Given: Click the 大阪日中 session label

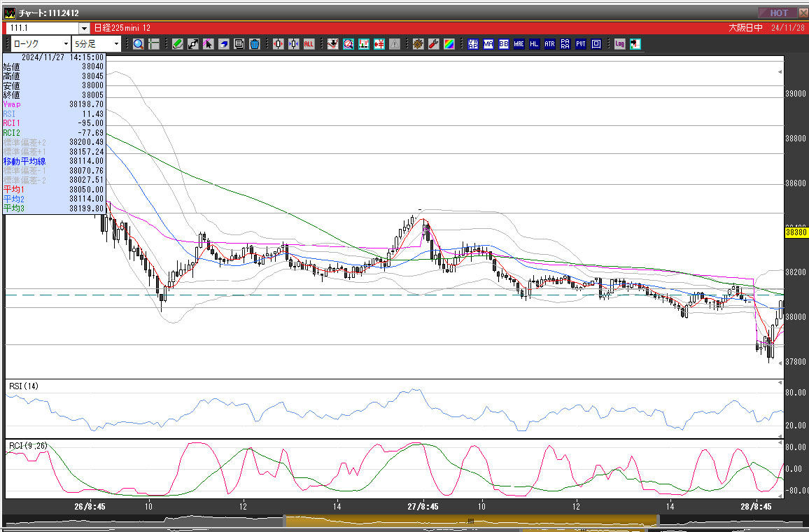Looking at the screenshot, I should point(745,28).
